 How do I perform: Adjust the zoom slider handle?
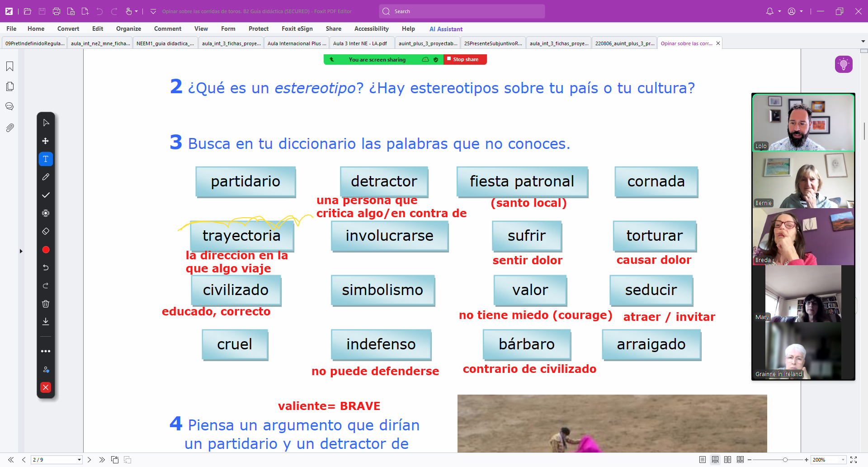785,460
